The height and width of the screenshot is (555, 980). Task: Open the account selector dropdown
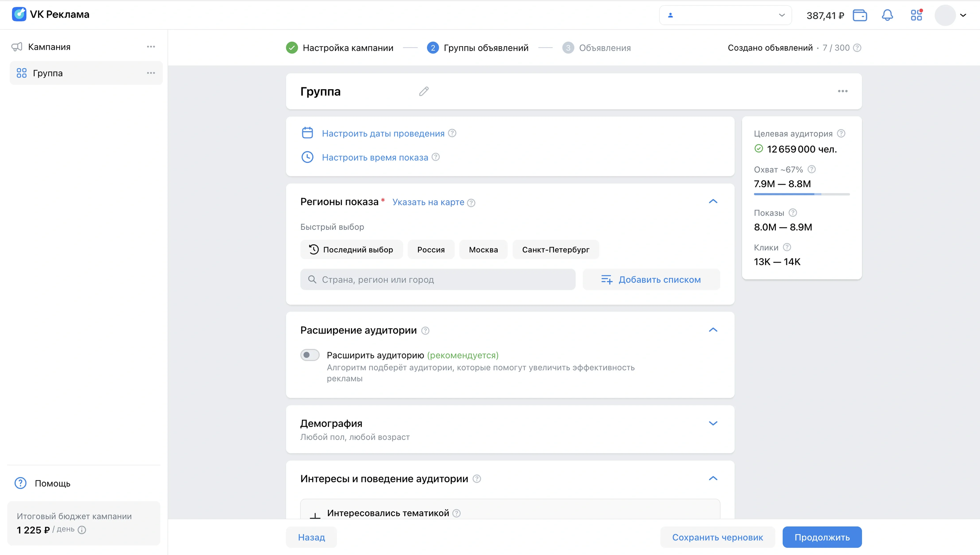725,15
